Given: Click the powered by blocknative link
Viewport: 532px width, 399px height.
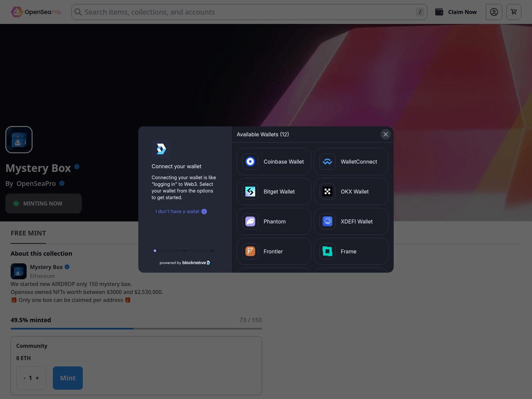Looking at the screenshot, I should (x=185, y=263).
